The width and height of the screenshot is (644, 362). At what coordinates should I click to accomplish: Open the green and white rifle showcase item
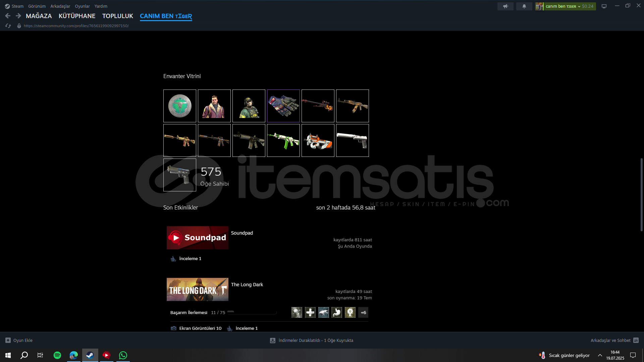(x=283, y=140)
